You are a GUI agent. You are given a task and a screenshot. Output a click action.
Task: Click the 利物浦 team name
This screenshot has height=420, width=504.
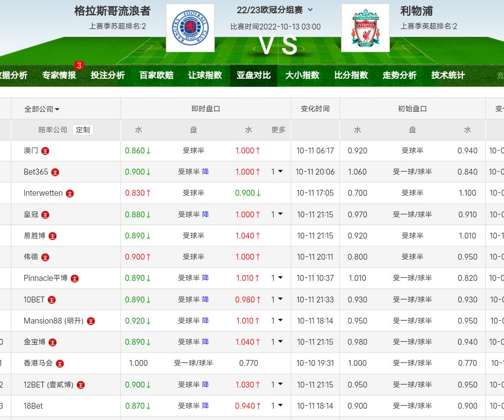(416, 11)
